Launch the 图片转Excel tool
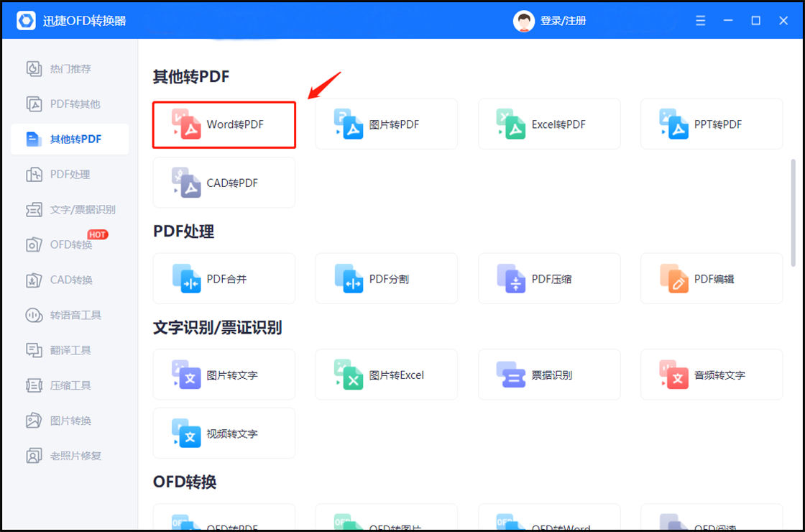 coord(386,375)
